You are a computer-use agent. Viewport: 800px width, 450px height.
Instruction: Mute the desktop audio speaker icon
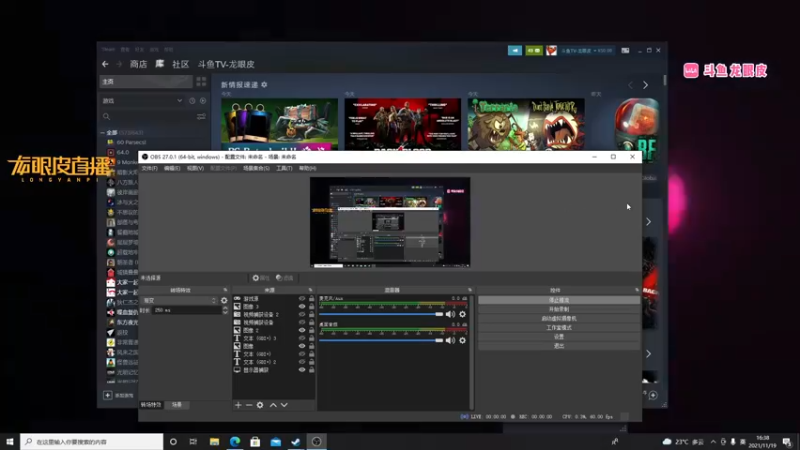(x=450, y=340)
